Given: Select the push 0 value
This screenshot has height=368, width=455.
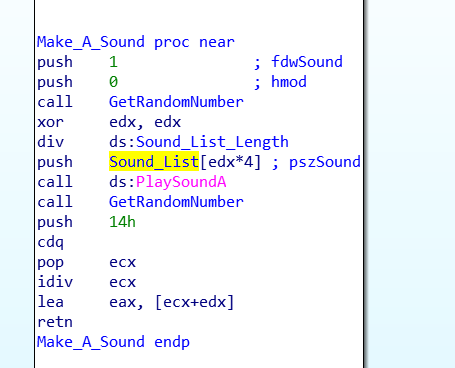Looking at the screenshot, I should 113,82.
